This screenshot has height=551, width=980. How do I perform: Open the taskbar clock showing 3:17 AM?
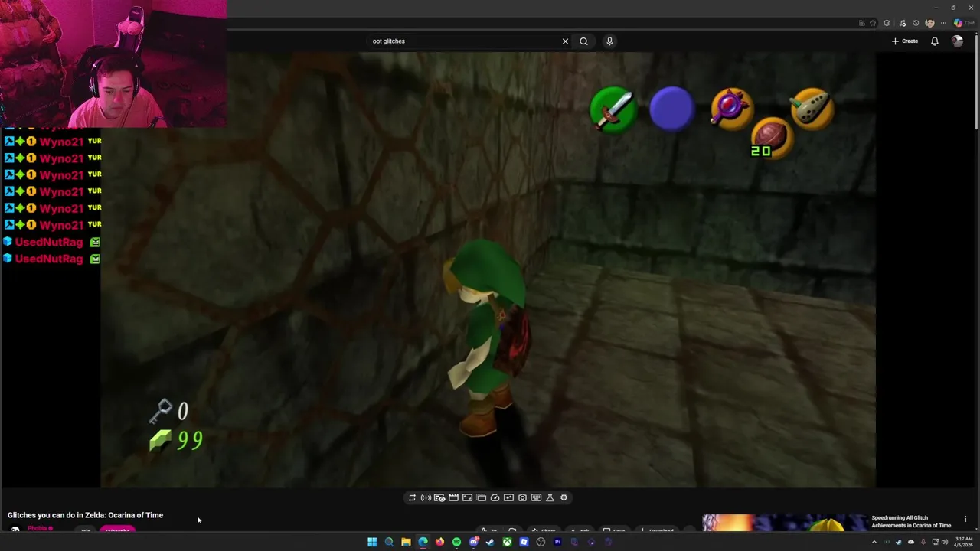click(x=963, y=542)
